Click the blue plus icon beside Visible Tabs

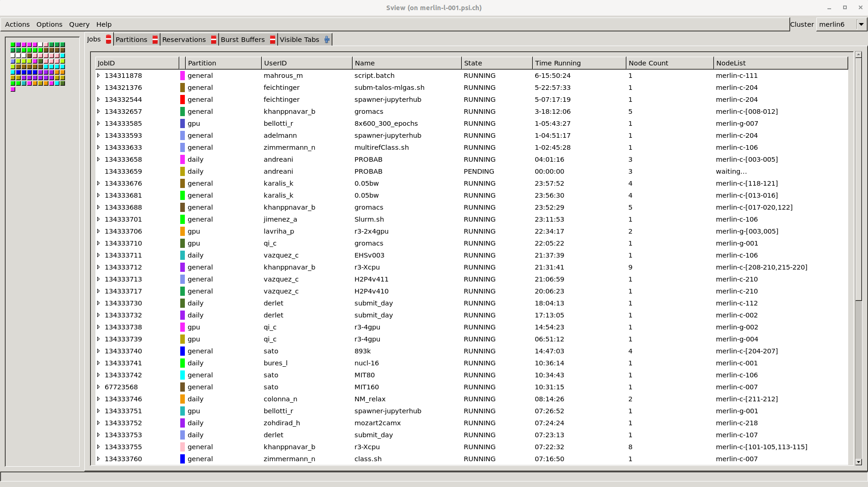pyautogui.click(x=326, y=39)
